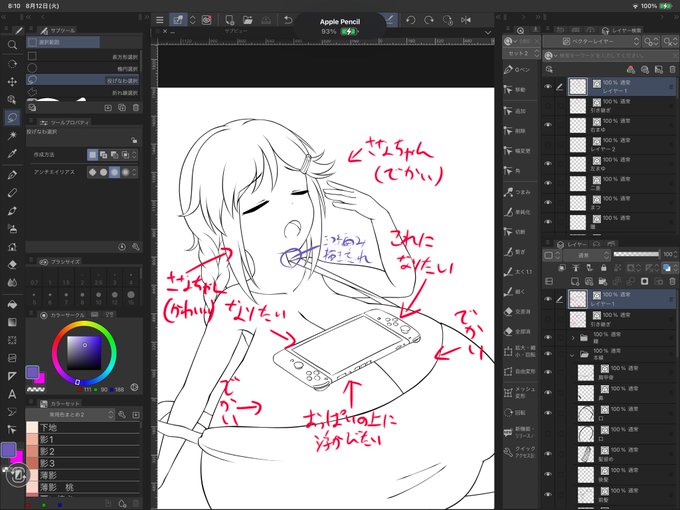
Task: Select the Lasso selection tool in toolbar
Action: click(12, 117)
